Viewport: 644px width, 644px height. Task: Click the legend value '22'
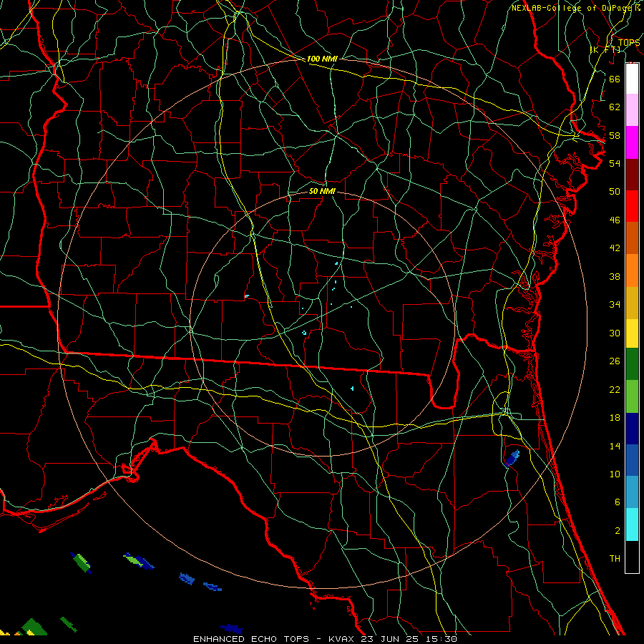pyautogui.click(x=615, y=390)
